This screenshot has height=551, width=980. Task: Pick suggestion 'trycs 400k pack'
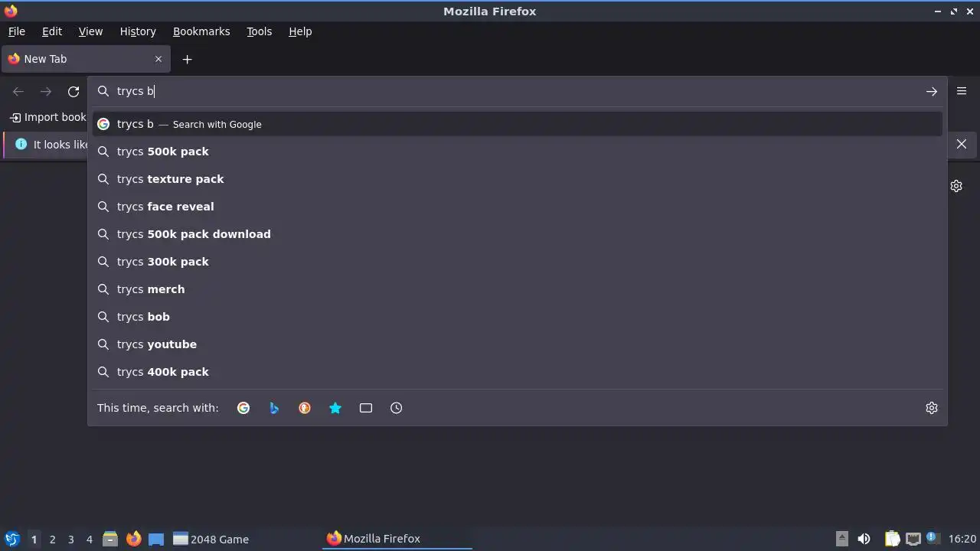517,372
